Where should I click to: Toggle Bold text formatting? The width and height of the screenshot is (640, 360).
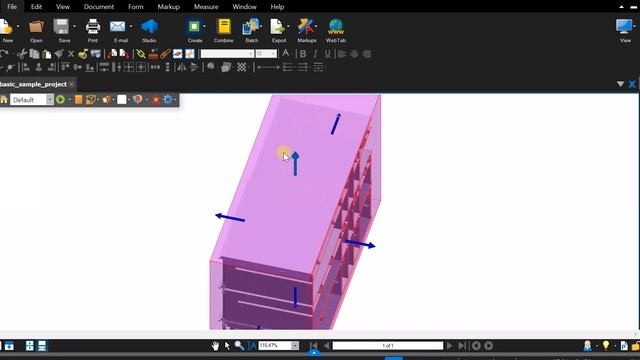[303, 54]
